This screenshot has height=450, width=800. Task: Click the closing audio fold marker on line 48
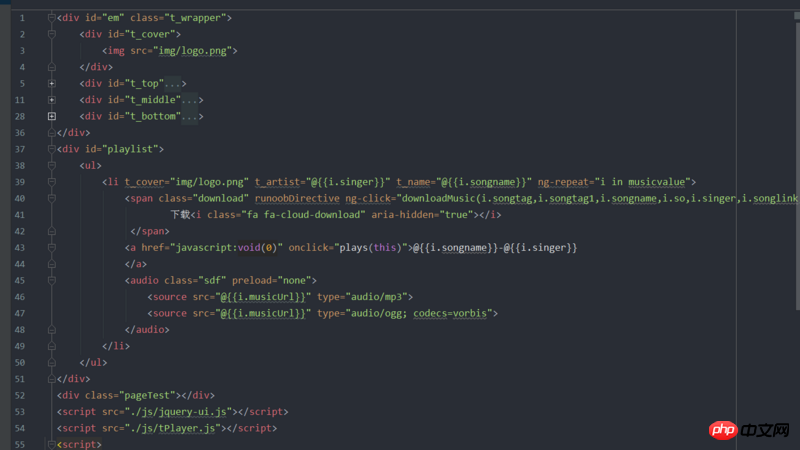point(52,330)
